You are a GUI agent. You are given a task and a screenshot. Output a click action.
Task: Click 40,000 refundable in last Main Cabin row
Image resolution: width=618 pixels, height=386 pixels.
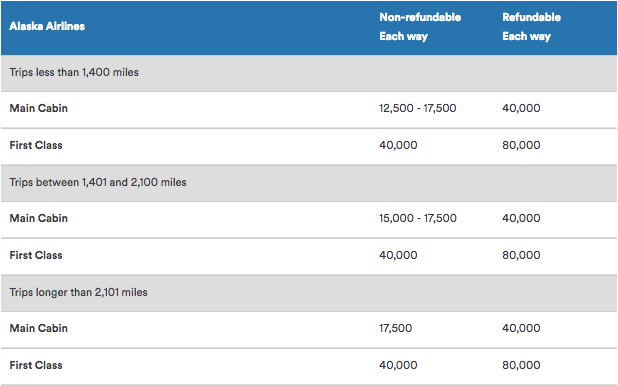pyautogui.click(x=521, y=328)
